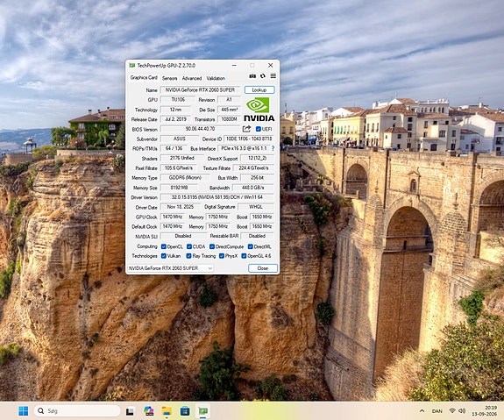Viewport: 504px width, 420px height.
Task: Show hidden icons in system tray
Action: (422, 411)
